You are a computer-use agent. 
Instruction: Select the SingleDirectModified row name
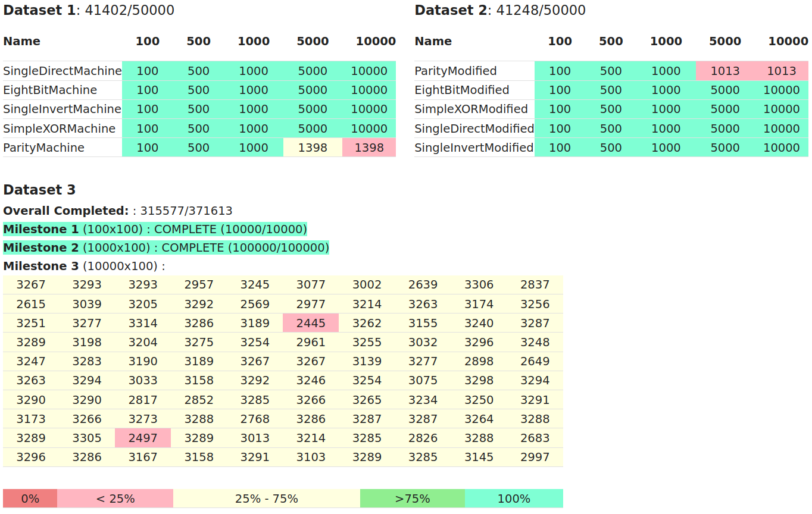474,128
